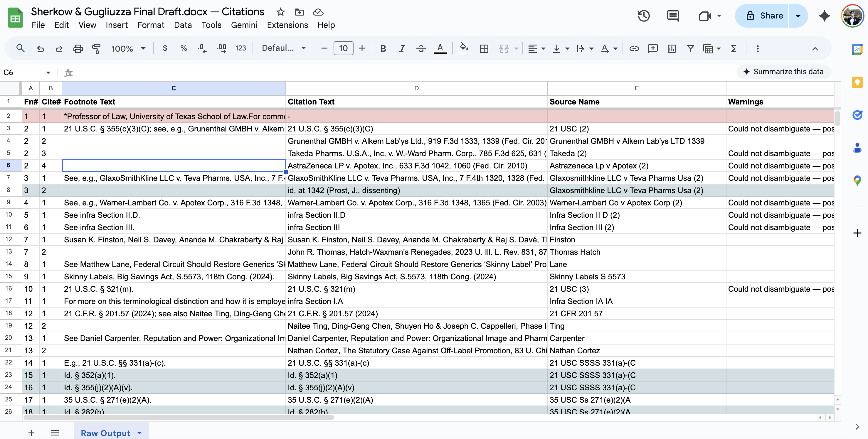This screenshot has height=439, width=868.
Task: Open the fill color picker
Action: [x=464, y=48]
